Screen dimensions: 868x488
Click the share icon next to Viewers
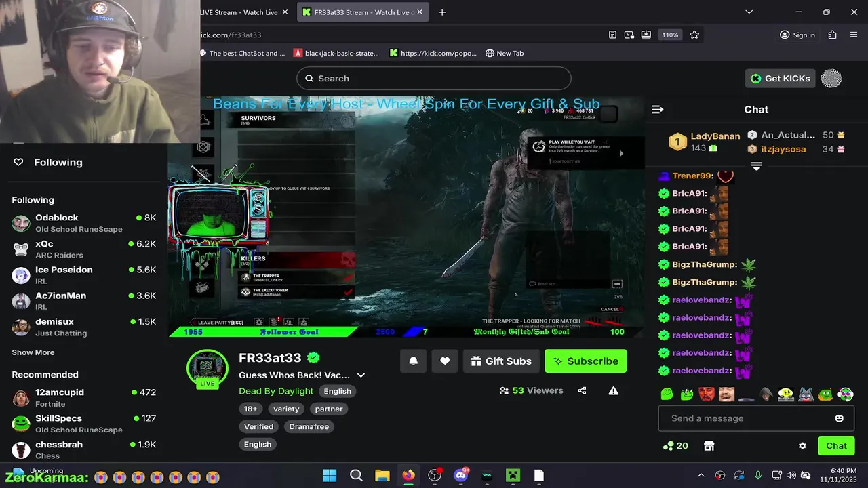click(582, 390)
